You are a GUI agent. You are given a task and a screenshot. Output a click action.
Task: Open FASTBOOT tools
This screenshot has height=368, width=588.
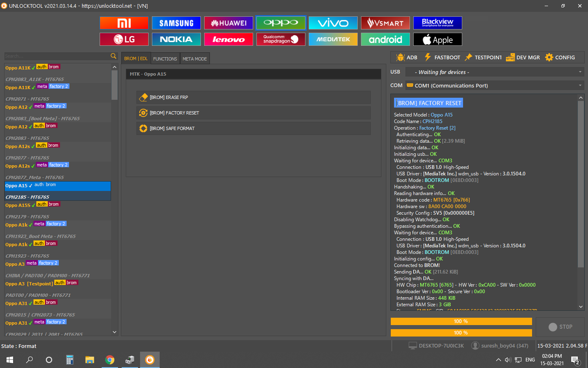pos(442,57)
